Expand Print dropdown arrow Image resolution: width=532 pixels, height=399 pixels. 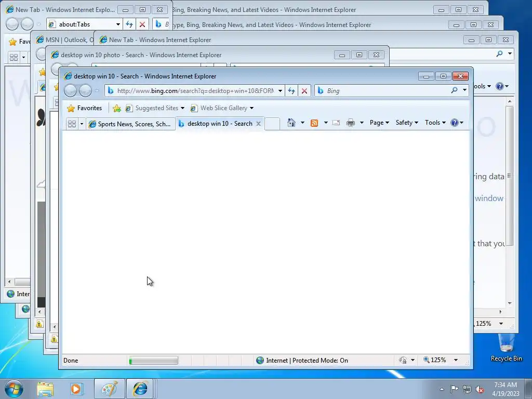(x=362, y=123)
